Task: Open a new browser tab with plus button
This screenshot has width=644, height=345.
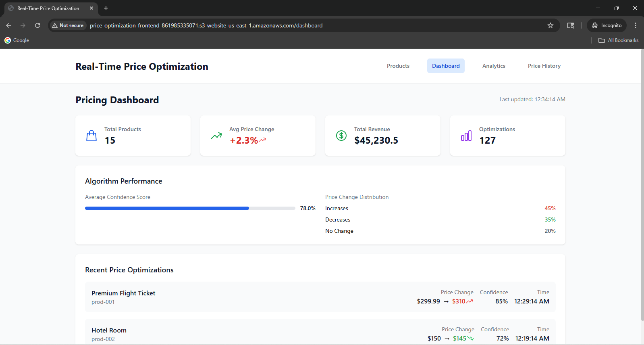Action: (106, 8)
